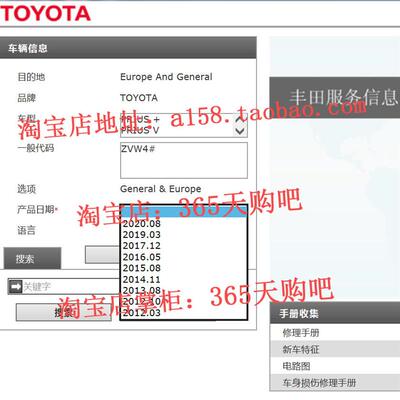Click the arrow icon beside keyword field
The image size is (400, 400).
(x=15, y=287)
